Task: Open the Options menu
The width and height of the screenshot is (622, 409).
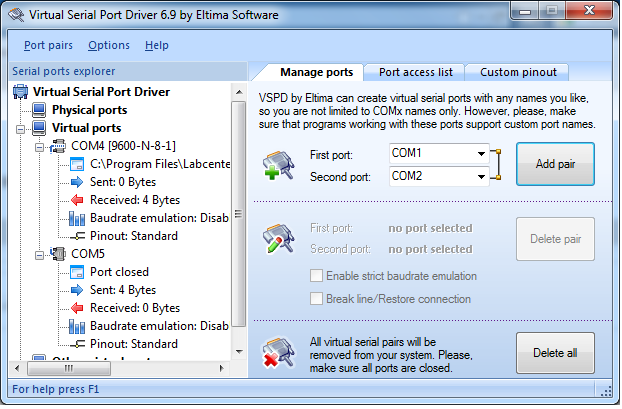Action: pyautogui.click(x=109, y=45)
